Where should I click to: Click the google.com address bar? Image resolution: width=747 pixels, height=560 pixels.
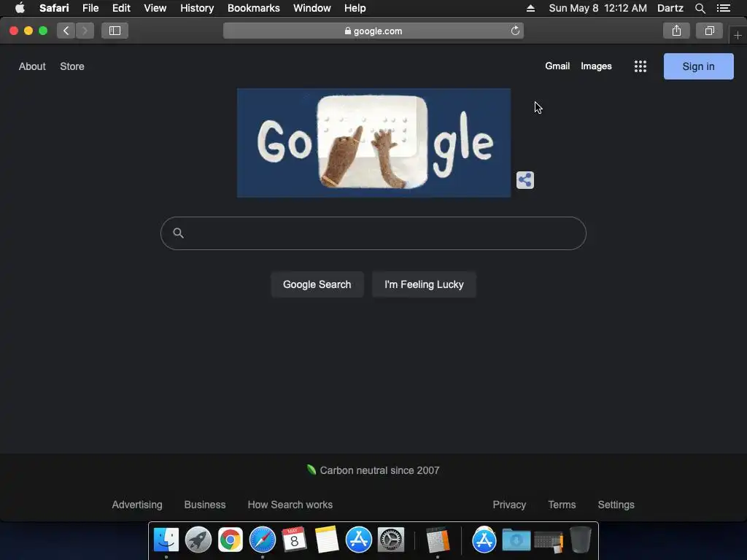[x=373, y=31]
